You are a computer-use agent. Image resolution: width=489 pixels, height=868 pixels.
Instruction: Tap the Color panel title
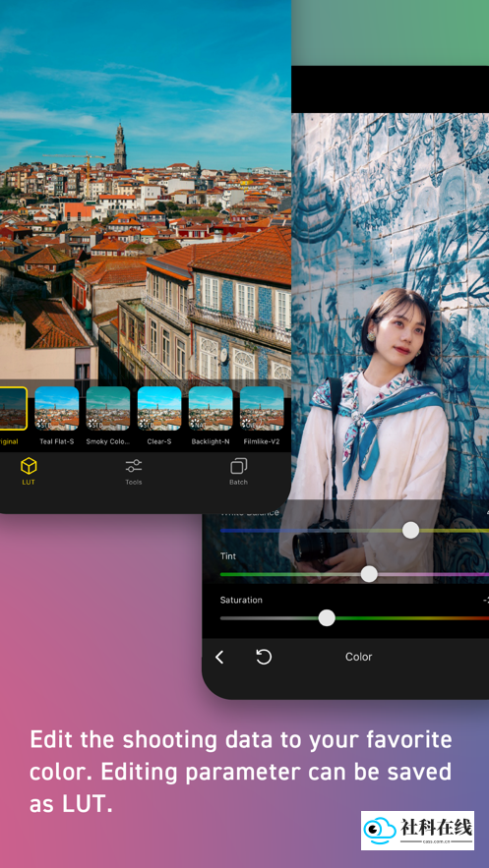pos(359,657)
